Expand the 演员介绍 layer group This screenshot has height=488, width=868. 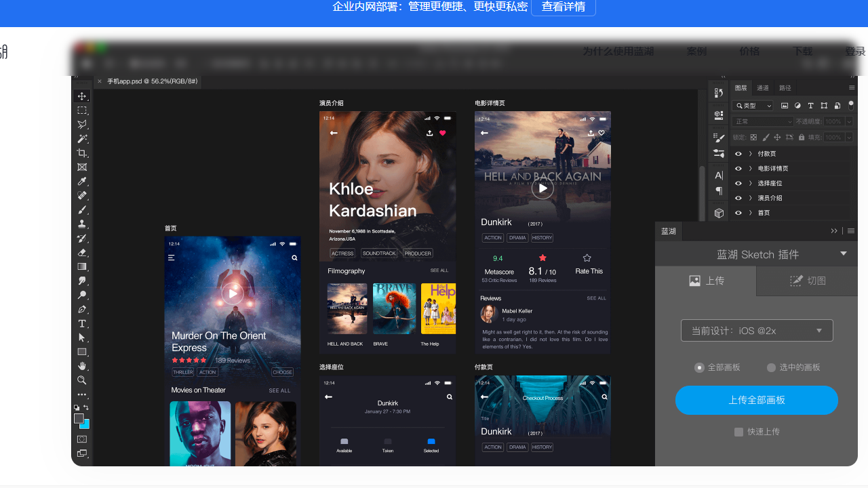(750, 198)
